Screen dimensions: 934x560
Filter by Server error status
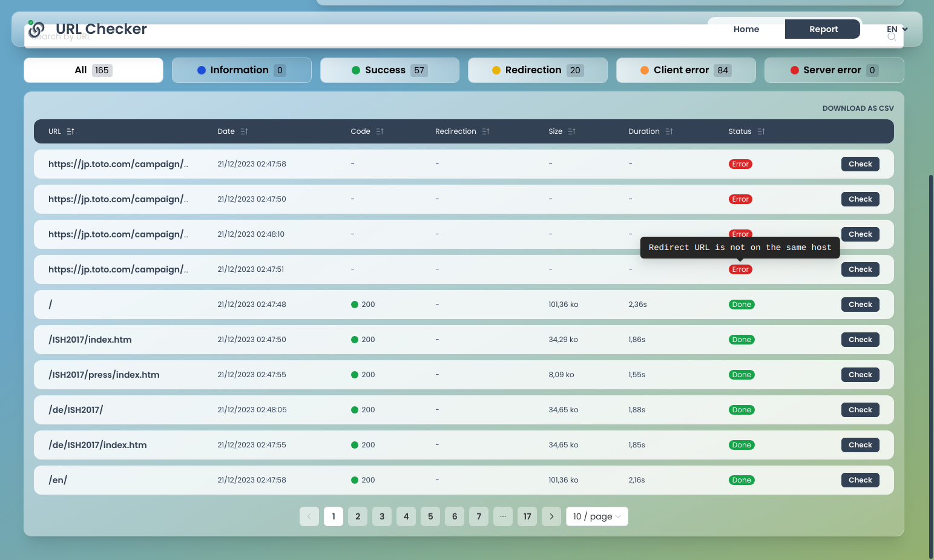[x=834, y=70]
